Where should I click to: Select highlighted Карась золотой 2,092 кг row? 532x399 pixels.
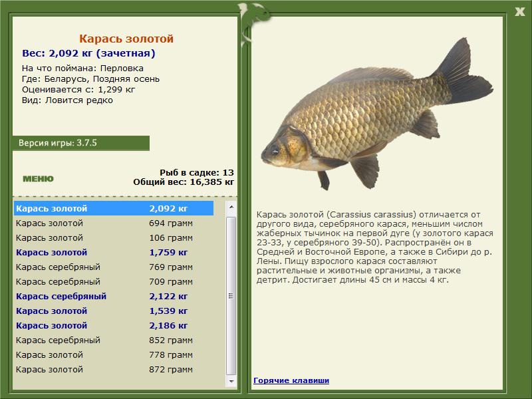tap(114, 208)
